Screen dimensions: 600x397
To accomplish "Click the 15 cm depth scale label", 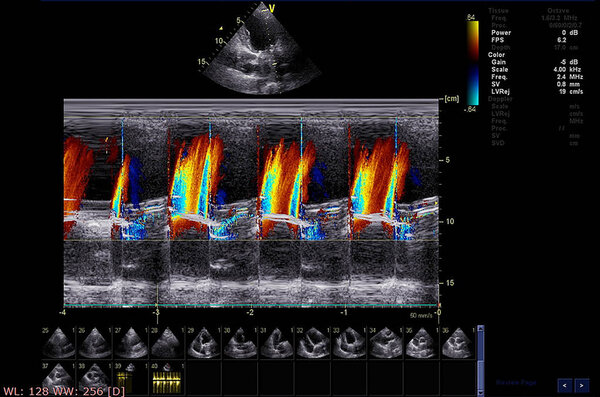I will [x=450, y=283].
